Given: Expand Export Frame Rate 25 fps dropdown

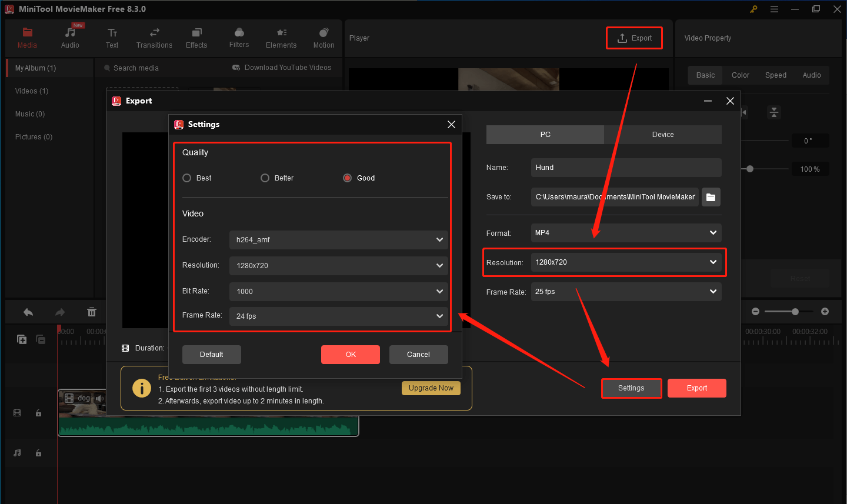Looking at the screenshot, I should [626, 292].
